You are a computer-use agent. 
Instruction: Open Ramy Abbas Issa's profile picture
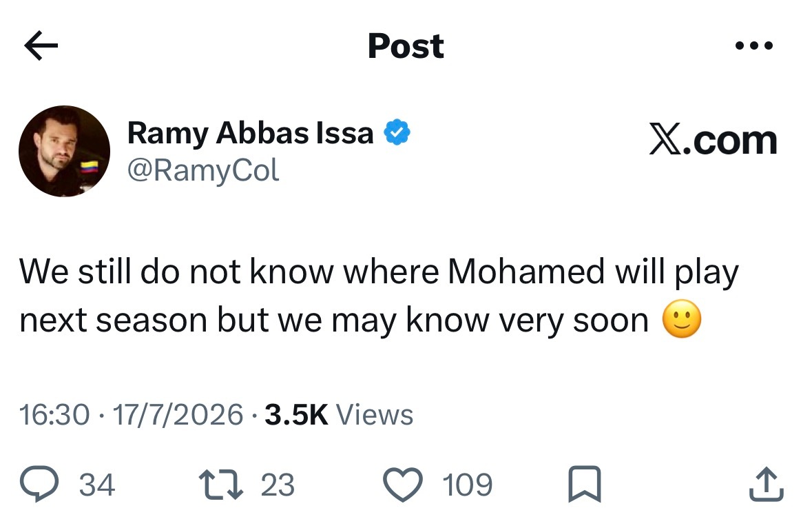click(64, 152)
